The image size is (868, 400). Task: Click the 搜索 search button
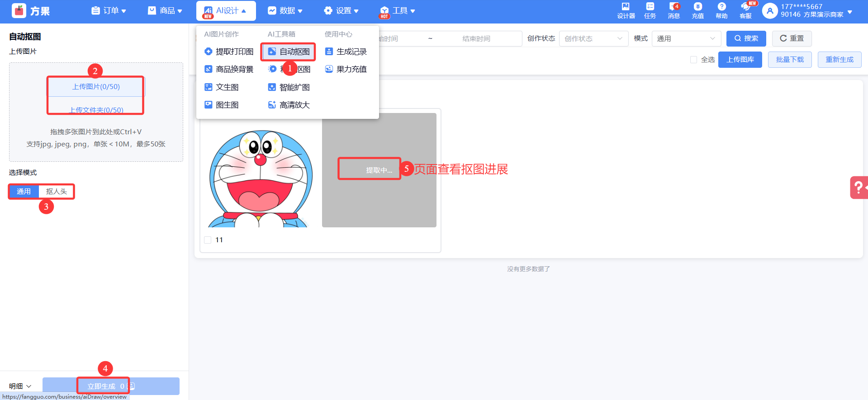click(746, 39)
